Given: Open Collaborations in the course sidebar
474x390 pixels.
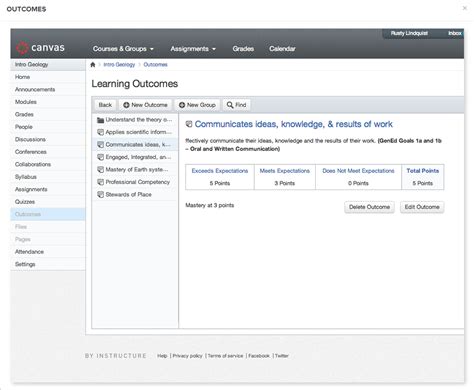Looking at the screenshot, I should [x=48, y=164].
